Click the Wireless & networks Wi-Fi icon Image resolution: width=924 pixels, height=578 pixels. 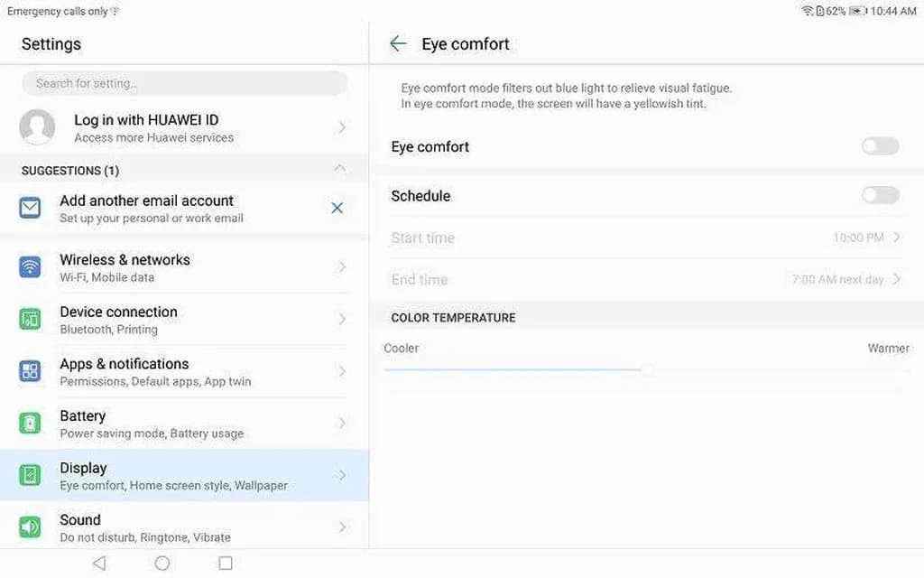31,267
